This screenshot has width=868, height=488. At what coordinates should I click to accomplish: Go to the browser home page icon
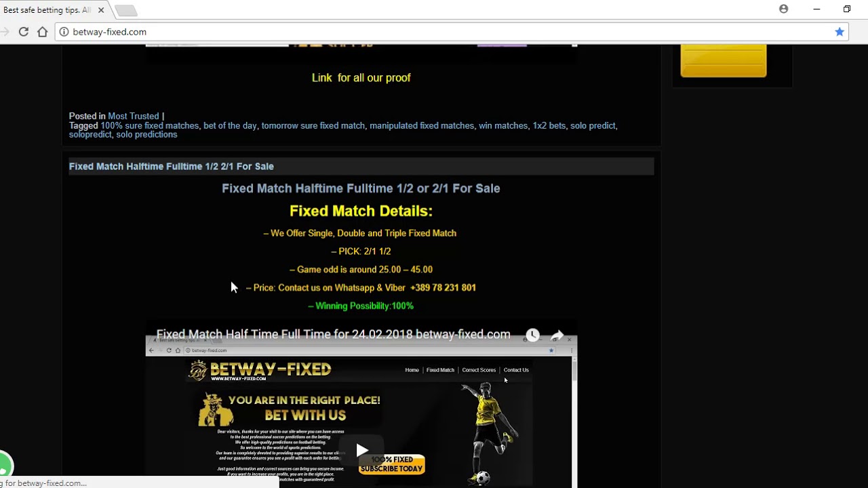[x=43, y=32]
